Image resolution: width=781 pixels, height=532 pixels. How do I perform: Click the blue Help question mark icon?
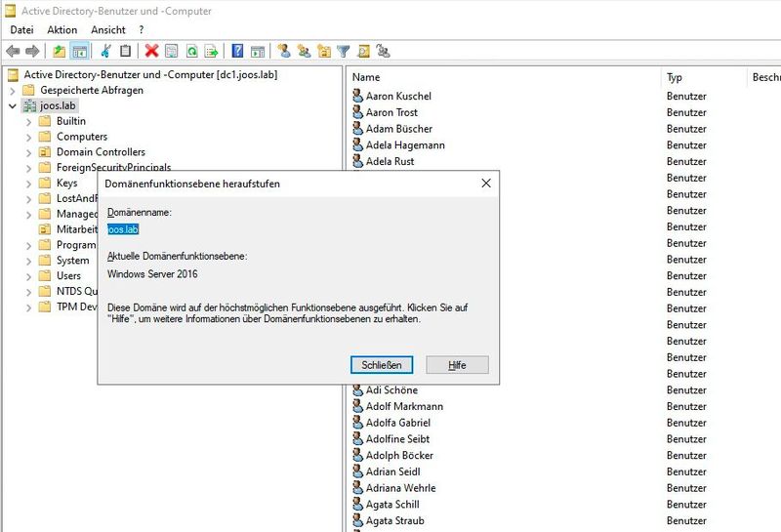point(237,51)
